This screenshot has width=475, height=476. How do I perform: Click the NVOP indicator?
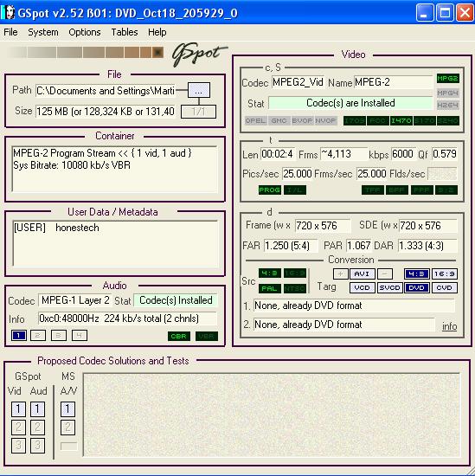[325, 120]
